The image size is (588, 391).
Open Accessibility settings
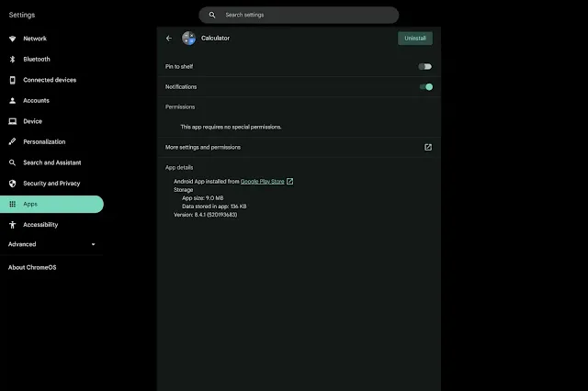51,225
